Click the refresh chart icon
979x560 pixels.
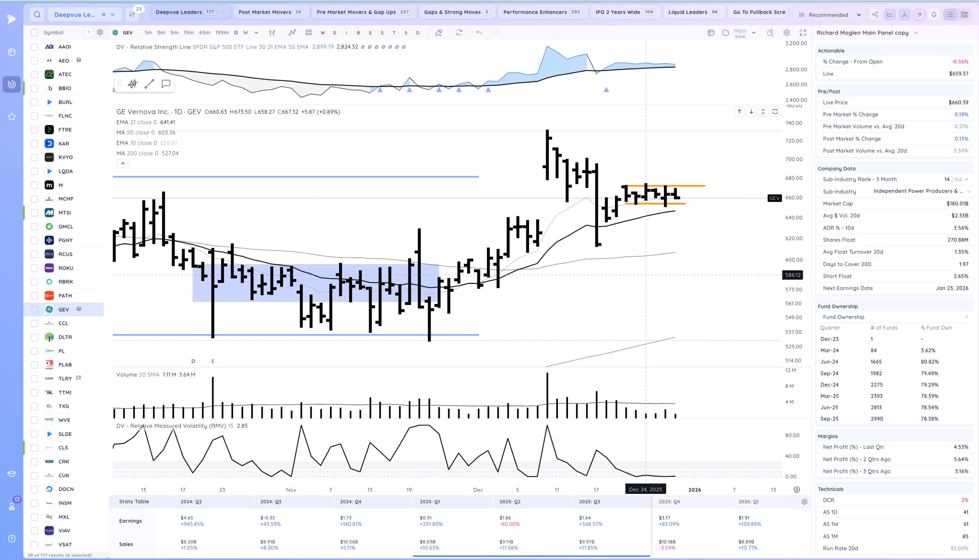(x=459, y=33)
